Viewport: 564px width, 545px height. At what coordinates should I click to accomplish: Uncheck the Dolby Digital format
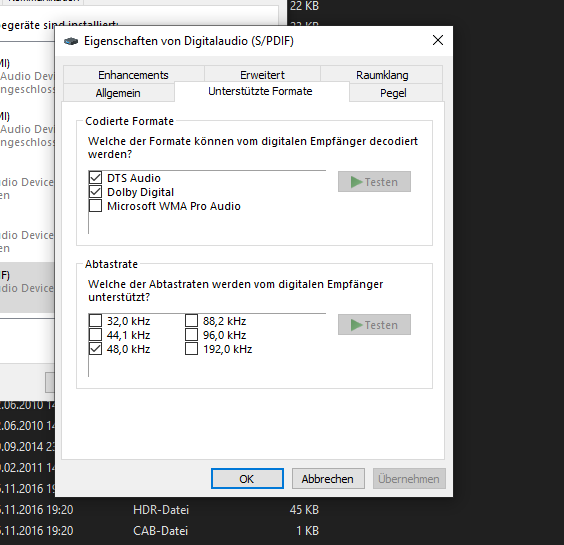[x=95, y=192]
